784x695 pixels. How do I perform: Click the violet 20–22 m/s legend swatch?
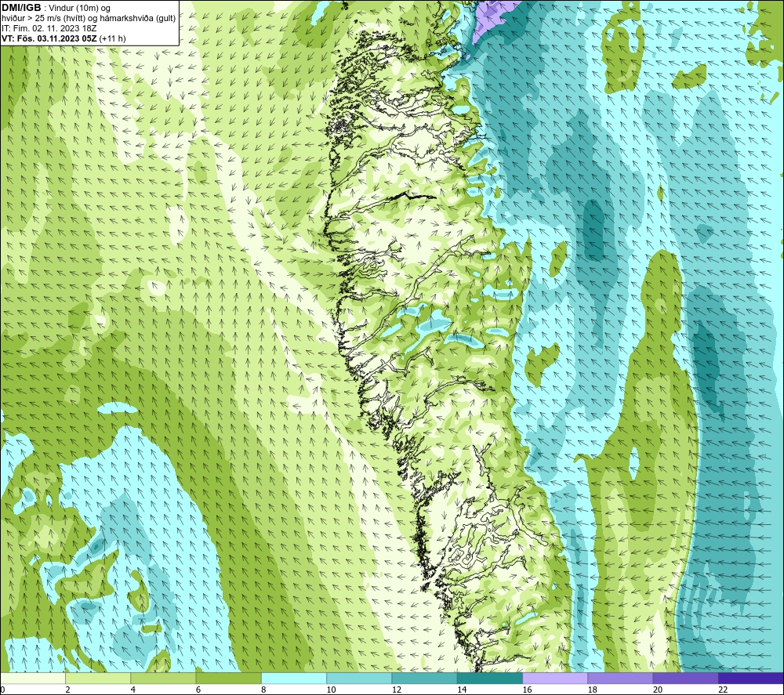click(x=685, y=678)
